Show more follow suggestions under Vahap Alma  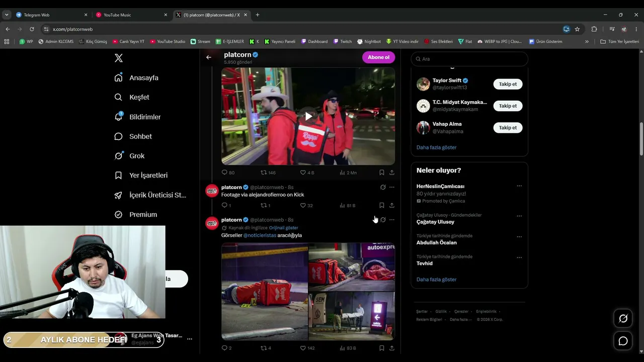click(437, 147)
